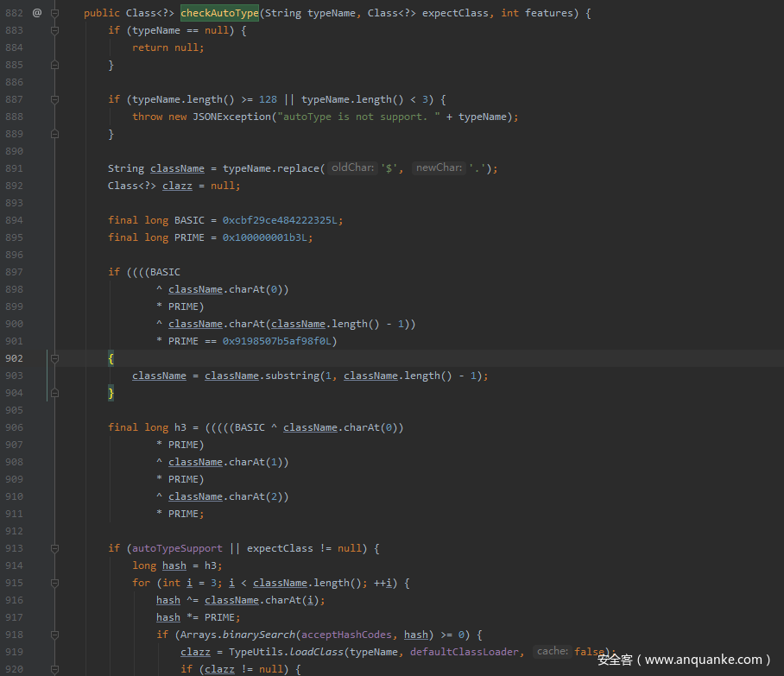This screenshot has width=784, height=676.
Task: Click the @ annotation gutter icon on line 882
Action: 36,13
